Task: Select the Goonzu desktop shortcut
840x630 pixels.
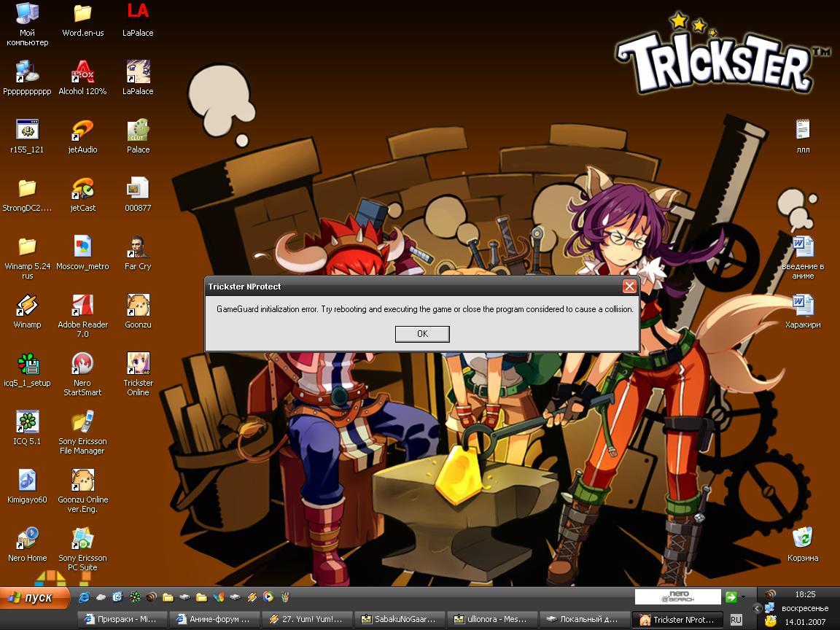Action: (x=139, y=311)
